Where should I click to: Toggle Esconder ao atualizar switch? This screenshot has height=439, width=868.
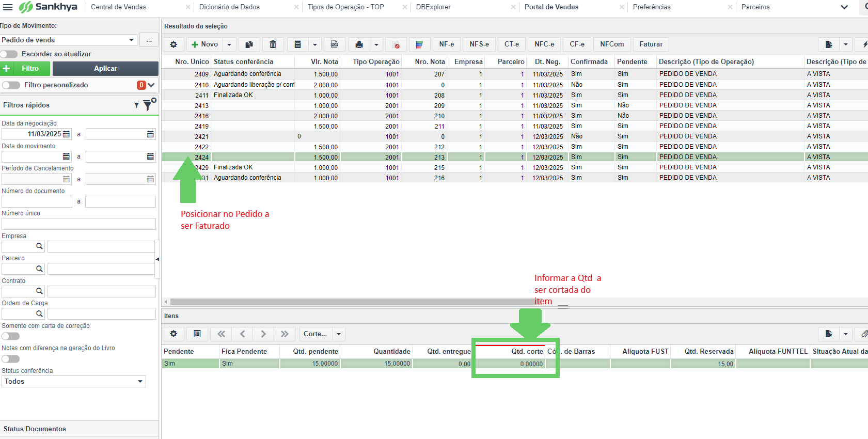pos(9,54)
